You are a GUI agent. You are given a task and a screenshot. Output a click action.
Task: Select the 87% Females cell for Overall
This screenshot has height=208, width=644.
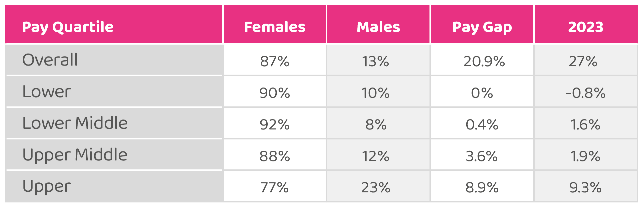click(275, 61)
